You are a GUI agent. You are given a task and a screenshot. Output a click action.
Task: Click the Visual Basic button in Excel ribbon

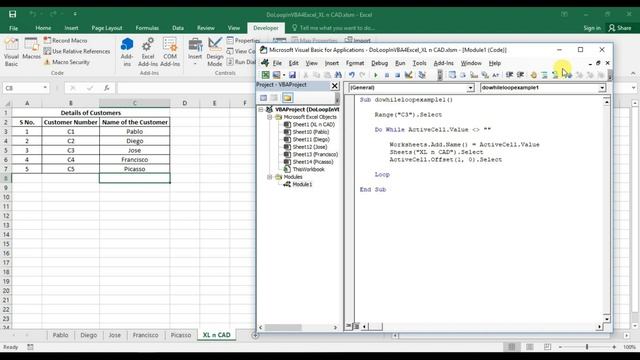(11, 52)
